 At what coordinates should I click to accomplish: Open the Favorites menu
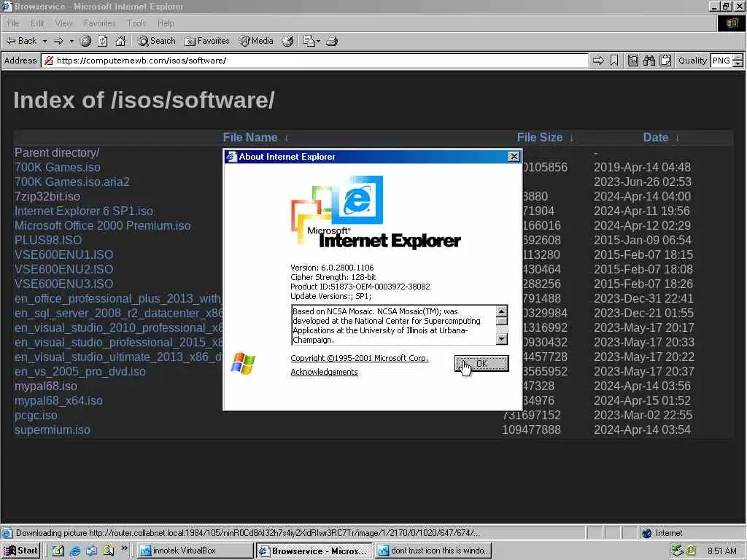click(x=99, y=23)
